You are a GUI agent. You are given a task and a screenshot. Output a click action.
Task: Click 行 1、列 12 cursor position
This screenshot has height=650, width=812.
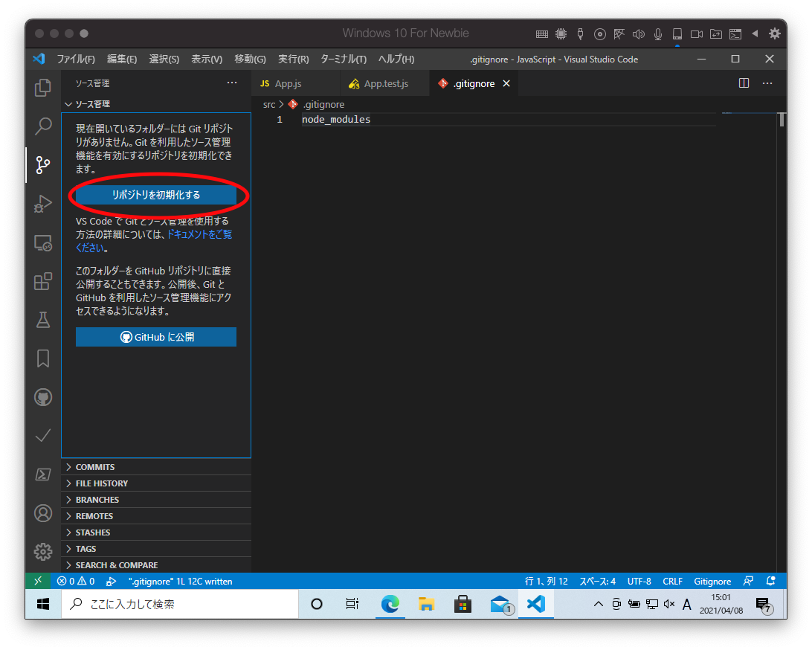pos(547,581)
